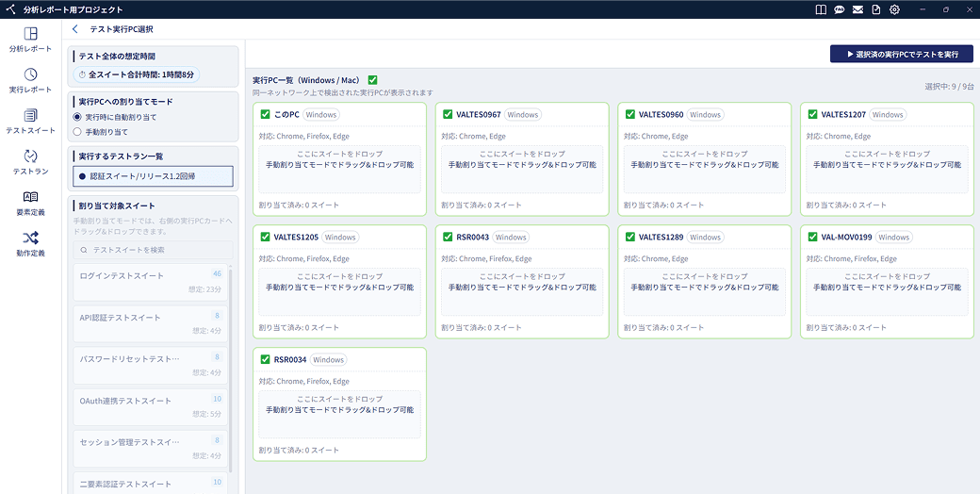The width and height of the screenshot is (980, 494).
Task: Click 対応: Chrome, Firefox, Edge on RSR0043
Action: click(x=486, y=259)
